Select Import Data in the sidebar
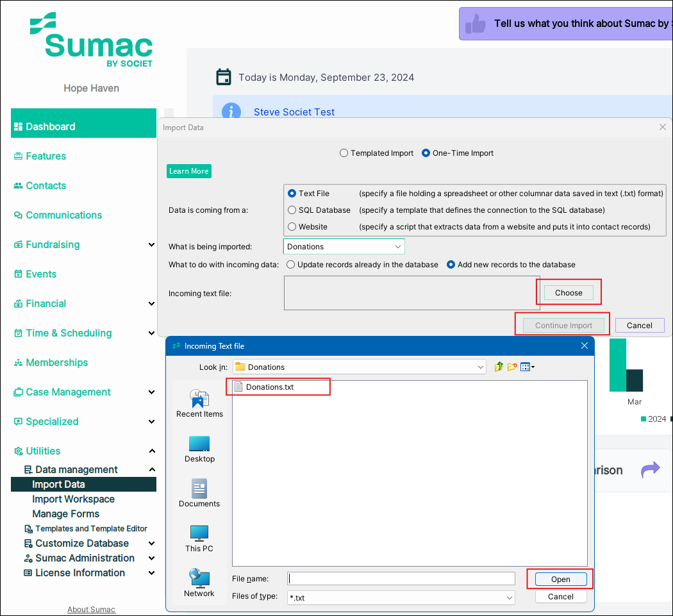 pos(84,484)
